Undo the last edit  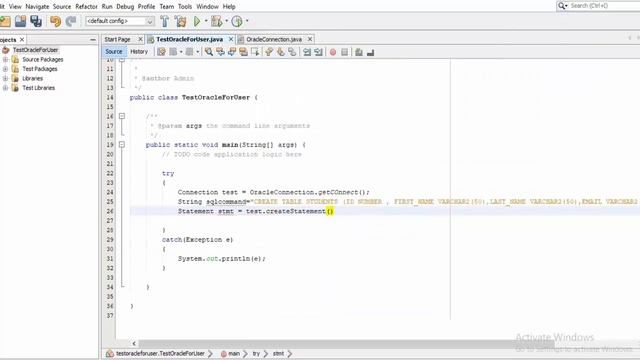(x=55, y=21)
